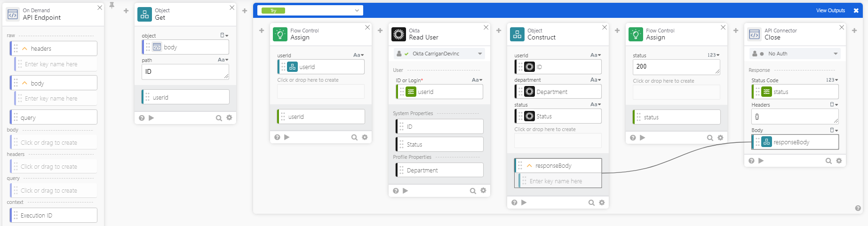Collapse the raw body object

[x=25, y=83]
